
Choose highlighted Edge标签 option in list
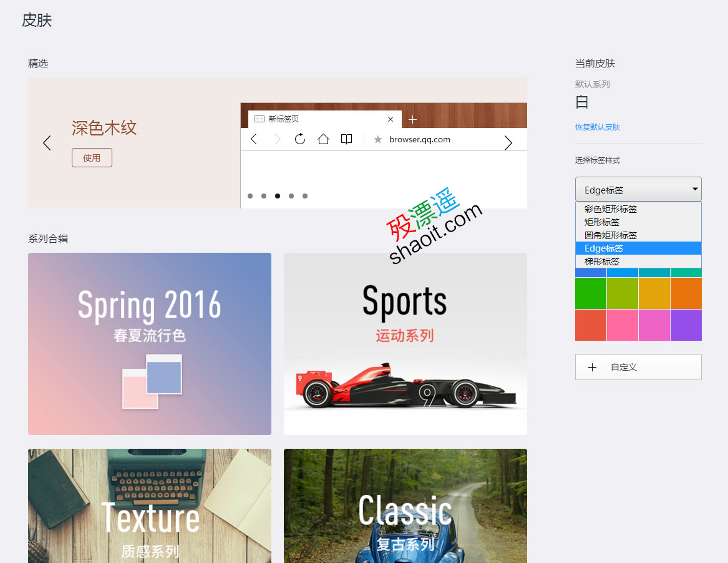[638, 248]
